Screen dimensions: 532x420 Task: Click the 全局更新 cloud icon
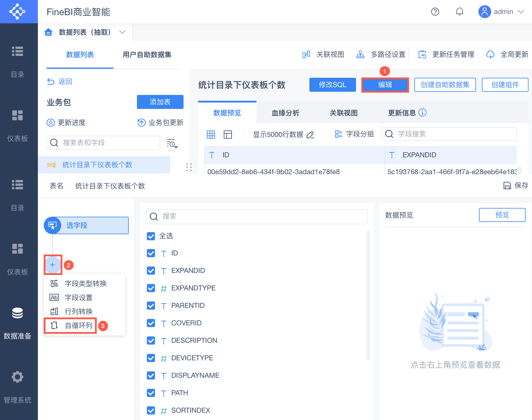pyautogui.click(x=490, y=54)
